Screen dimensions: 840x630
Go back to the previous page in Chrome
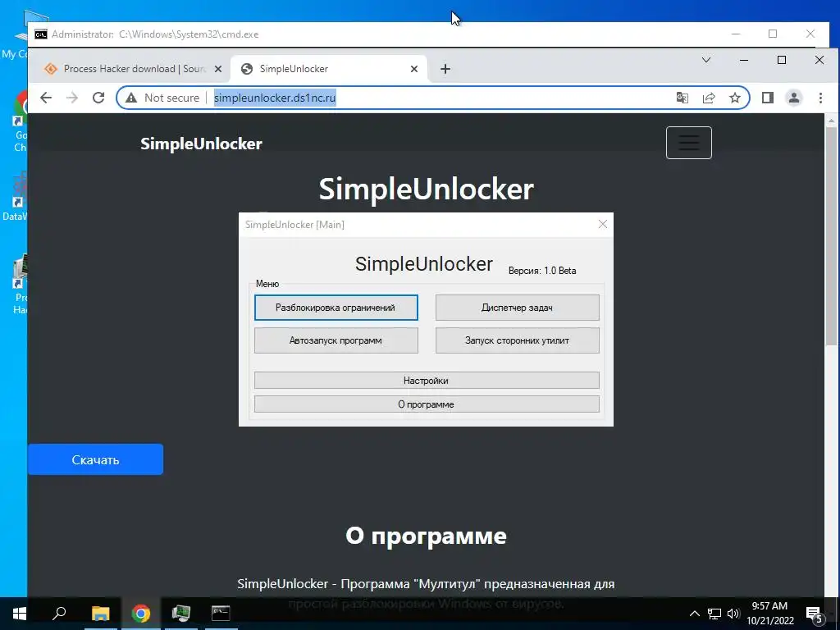click(46, 98)
